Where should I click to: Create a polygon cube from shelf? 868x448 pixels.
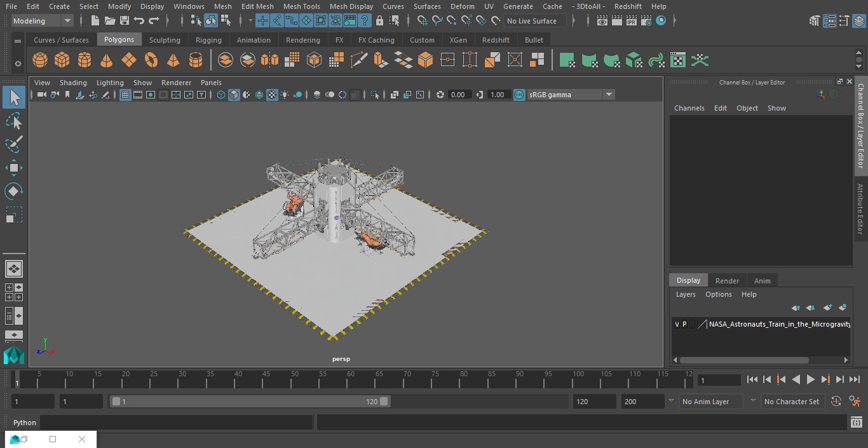click(62, 60)
